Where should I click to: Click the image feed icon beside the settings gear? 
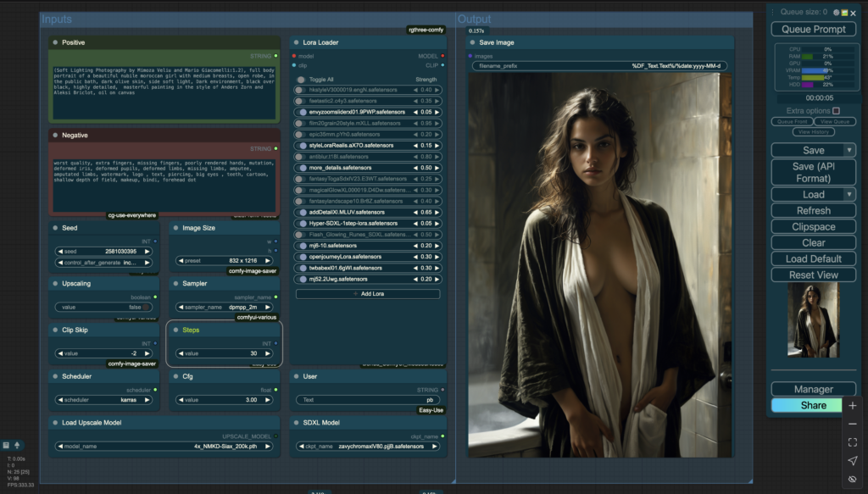point(844,12)
